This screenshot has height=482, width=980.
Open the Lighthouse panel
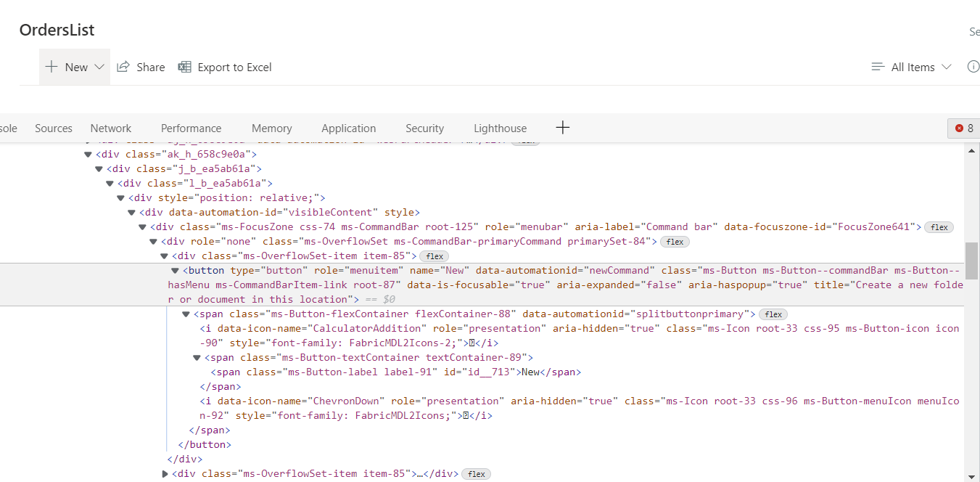[500, 128]
